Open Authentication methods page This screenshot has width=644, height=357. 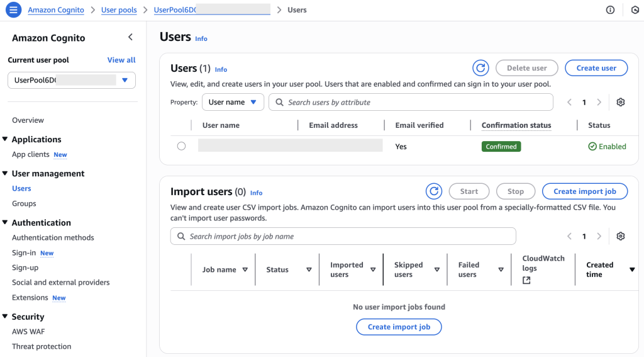(x=53, y=237)
